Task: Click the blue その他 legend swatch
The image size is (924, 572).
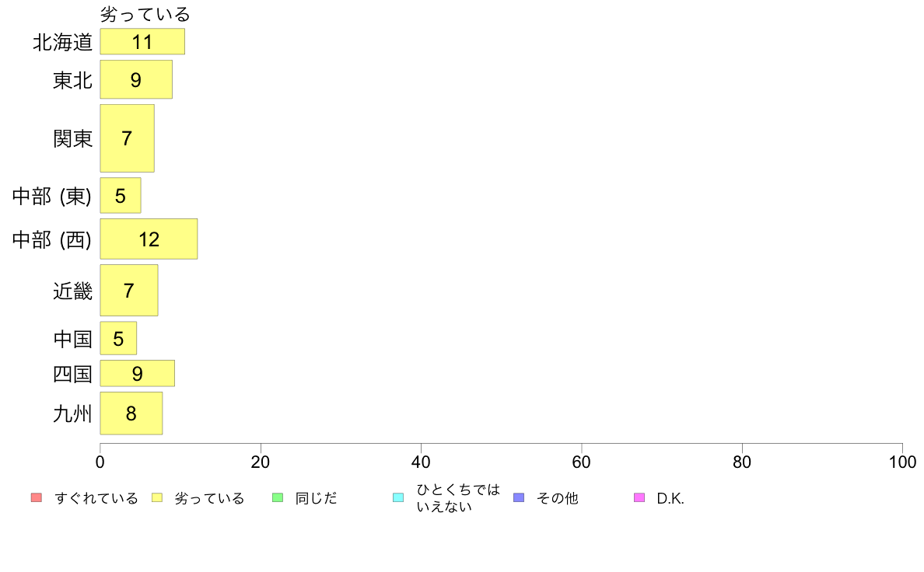Action: (519, 497)
